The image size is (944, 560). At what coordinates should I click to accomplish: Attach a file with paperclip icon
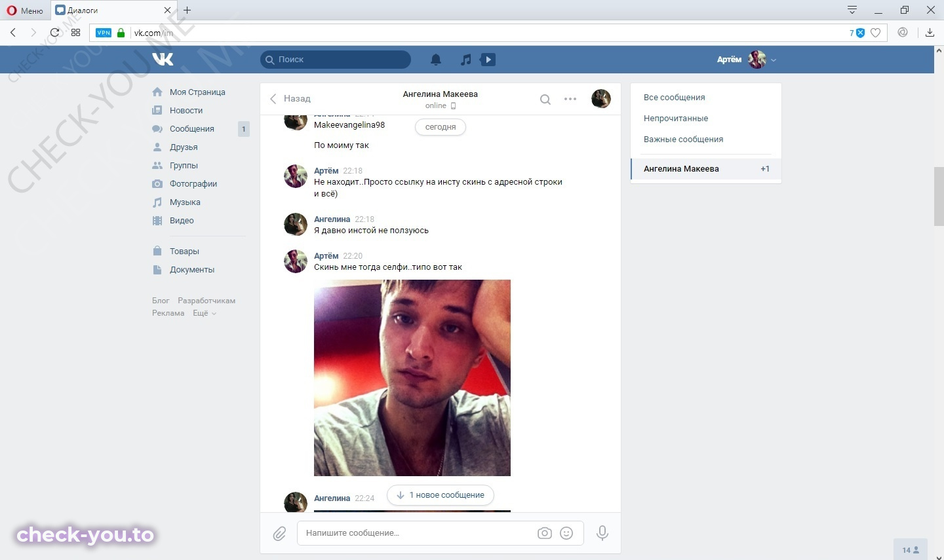(x=279, y=534)
